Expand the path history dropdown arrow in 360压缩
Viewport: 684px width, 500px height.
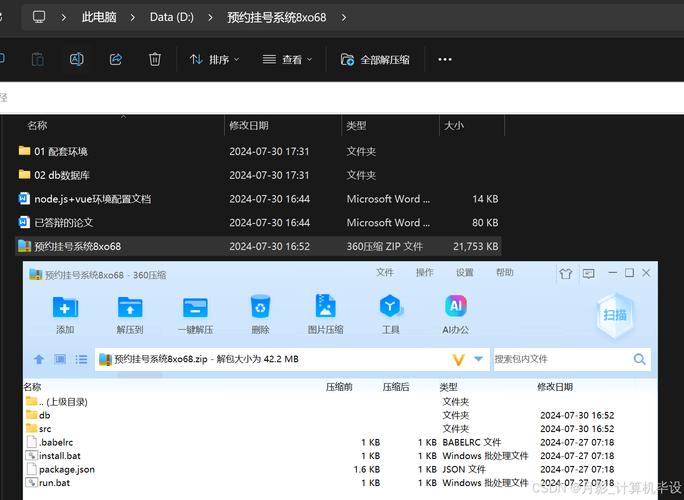coord(479,359)
